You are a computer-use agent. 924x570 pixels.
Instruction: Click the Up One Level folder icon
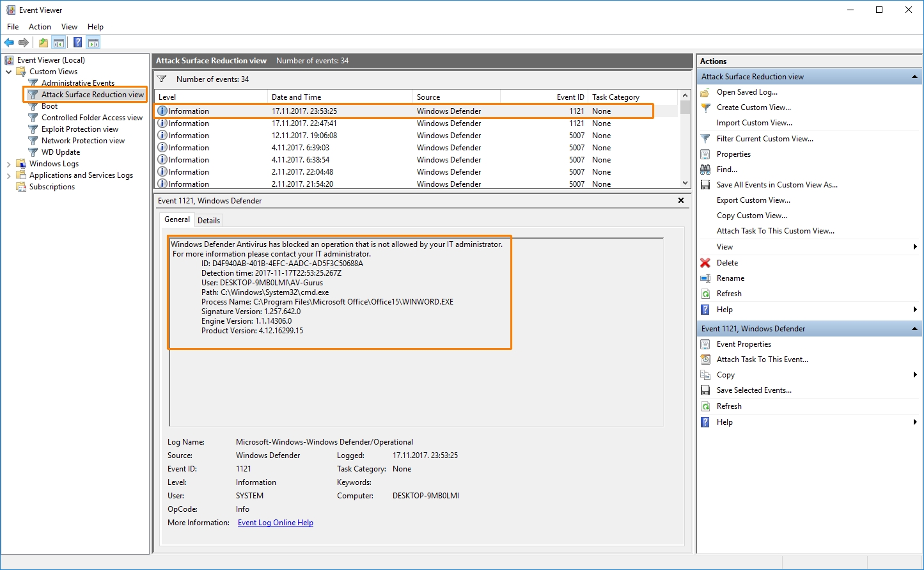click(43, 43)
